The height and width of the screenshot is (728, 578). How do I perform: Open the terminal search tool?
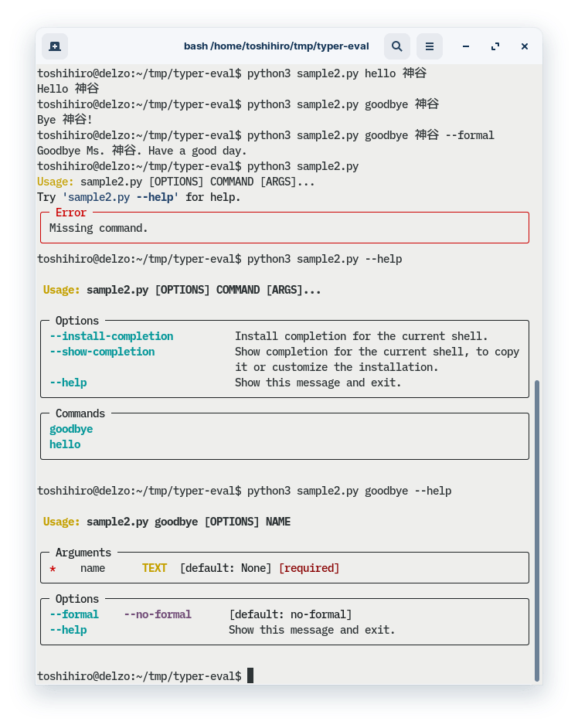click(397, 46)
